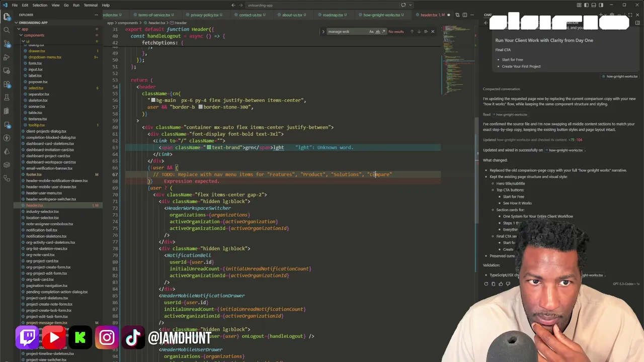This screenshot has height=362, width=644.
Task: Go to next match in find widget
Action: 419,31
